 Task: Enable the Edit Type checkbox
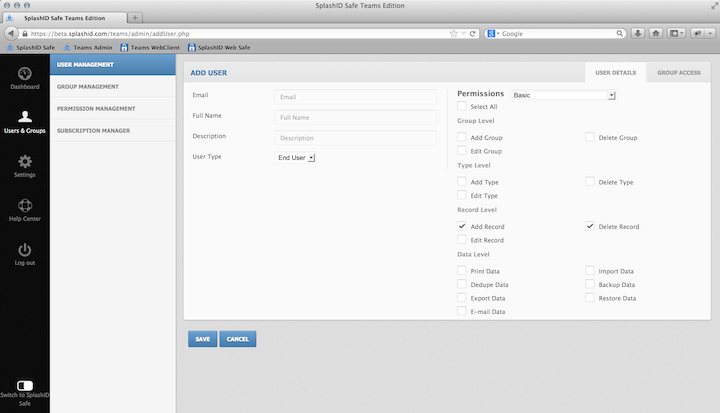462,195
